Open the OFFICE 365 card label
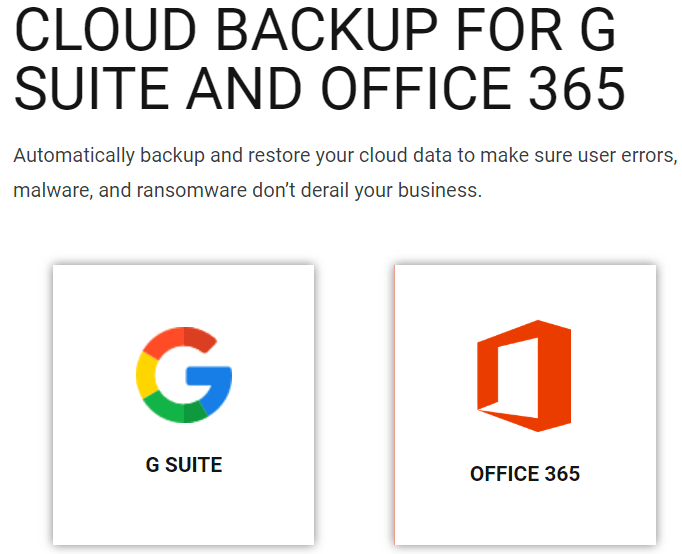Image resolution: width=682 pixels, height=554 pixels. coord(525,473)
